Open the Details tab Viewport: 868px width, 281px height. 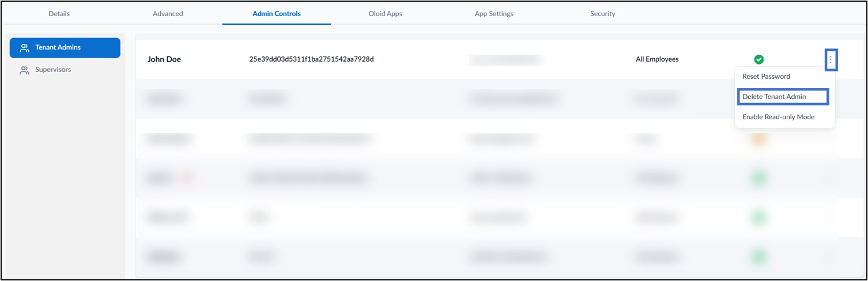(x=59, y=13)
